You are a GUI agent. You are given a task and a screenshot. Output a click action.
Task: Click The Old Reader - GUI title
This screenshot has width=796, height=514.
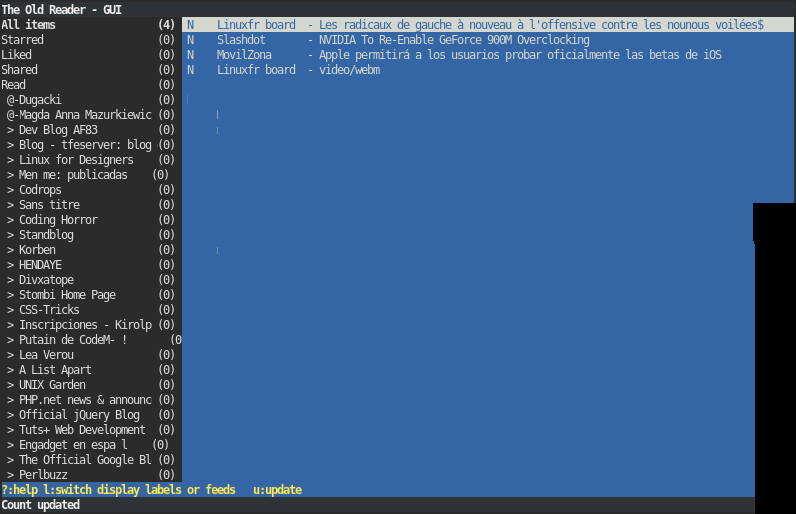click(61, 10)
